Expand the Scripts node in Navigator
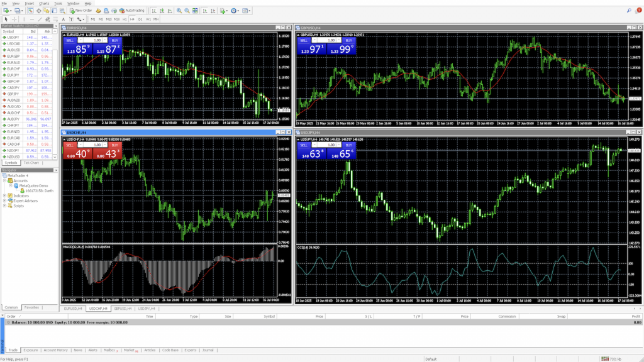Screen dimensions: 644x362 pyautogui.click(x=4, y=206)
